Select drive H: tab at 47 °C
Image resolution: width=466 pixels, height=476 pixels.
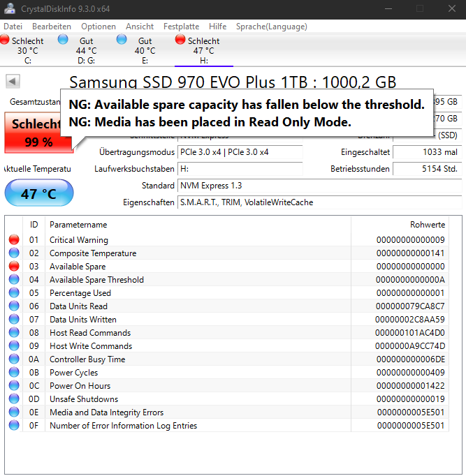click(x=203, y=50)
